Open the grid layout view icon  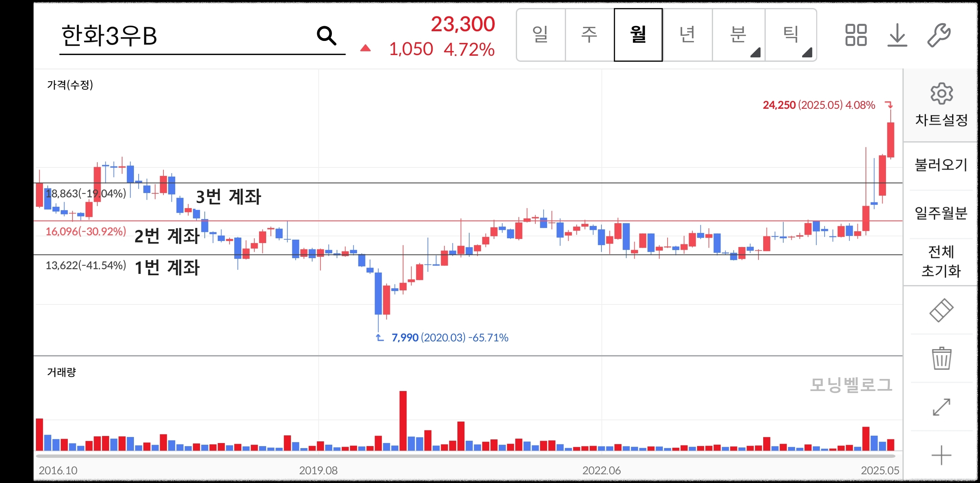click(x=855, y=35)
